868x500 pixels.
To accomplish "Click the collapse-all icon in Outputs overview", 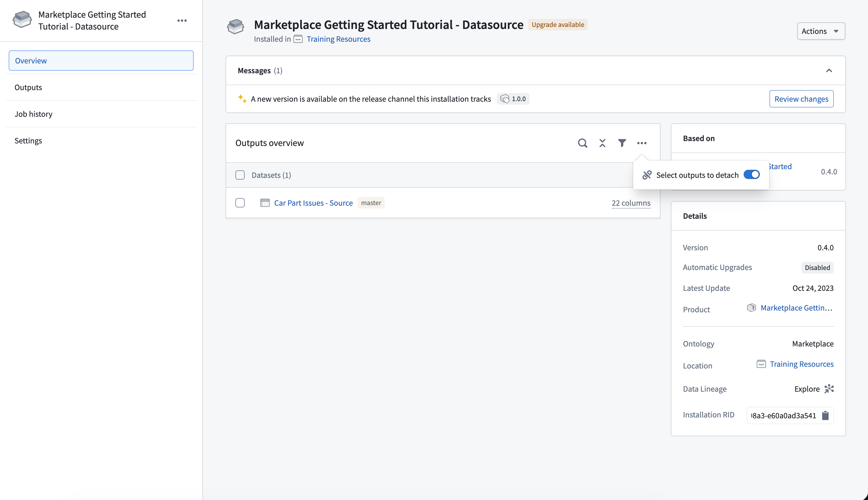I will (x=602, y=143).
